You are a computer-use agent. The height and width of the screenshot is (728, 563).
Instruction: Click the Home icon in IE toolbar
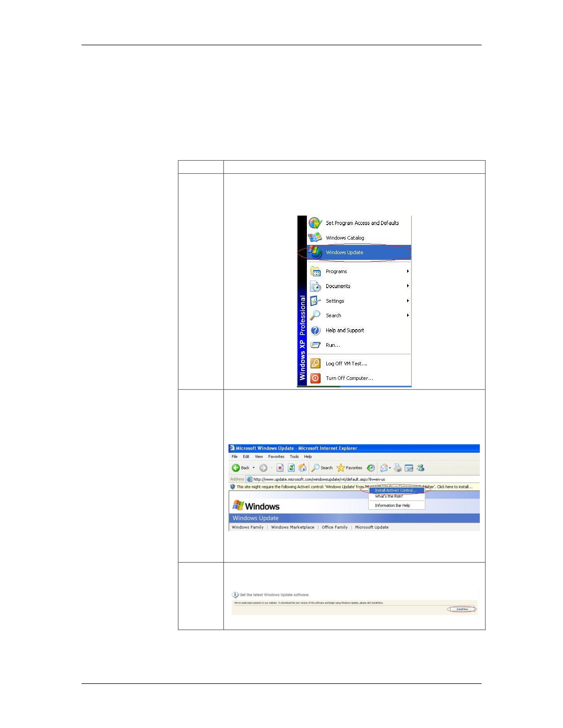tap(303, 468)
